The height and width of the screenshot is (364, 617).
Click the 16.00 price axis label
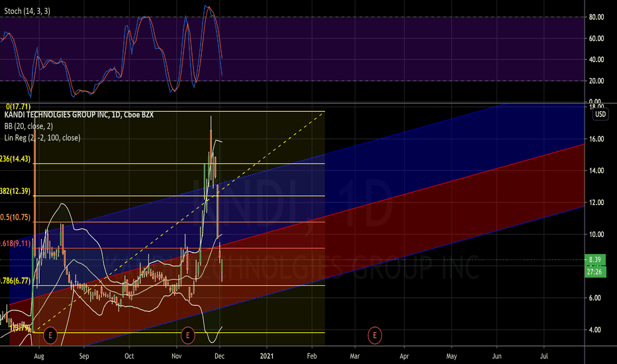tap(596, 139)
